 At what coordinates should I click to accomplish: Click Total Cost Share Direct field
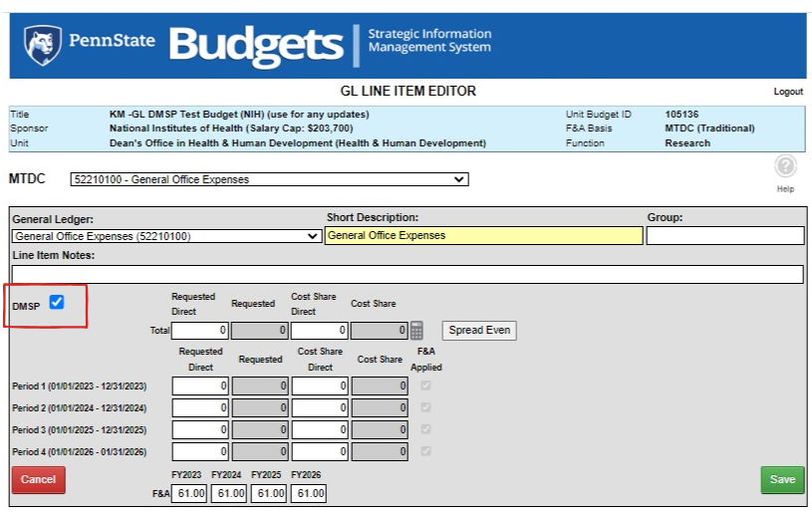pyautogui.click(x=319, y=331)
